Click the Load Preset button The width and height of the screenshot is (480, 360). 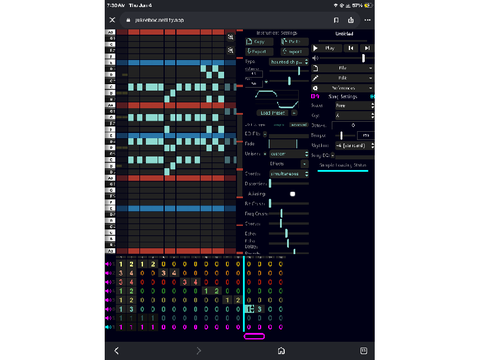[272, 113]
